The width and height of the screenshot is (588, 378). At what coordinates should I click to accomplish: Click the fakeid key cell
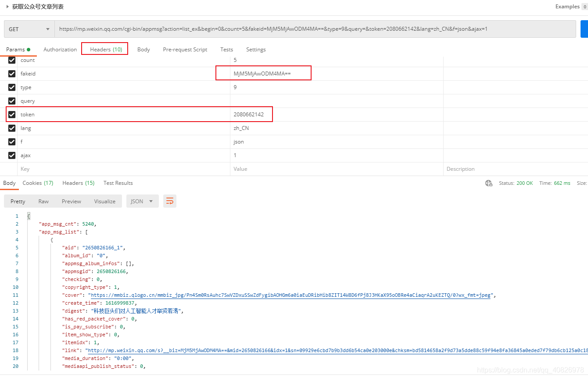pos(124,74)
